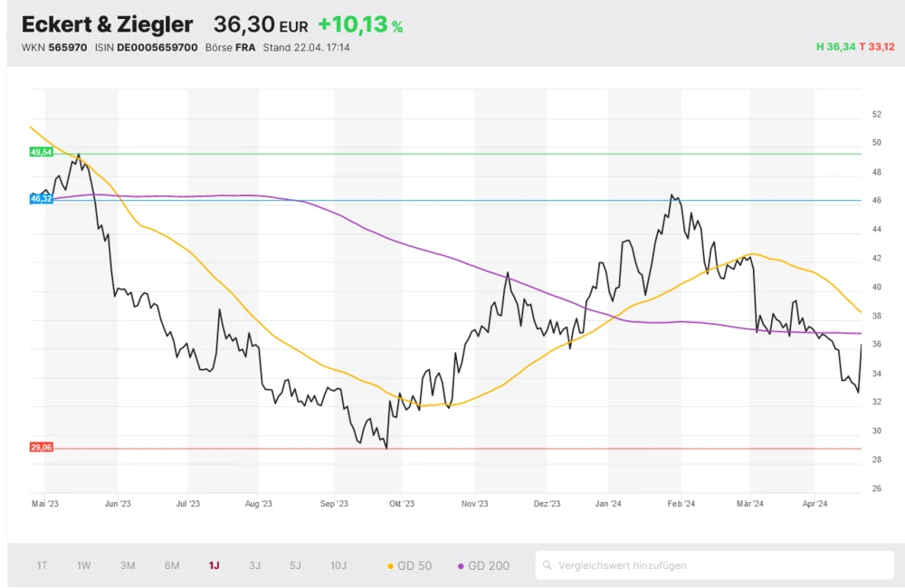Click the Eckert & Ziegler title

pyautogui.click(x=107, y=24)
